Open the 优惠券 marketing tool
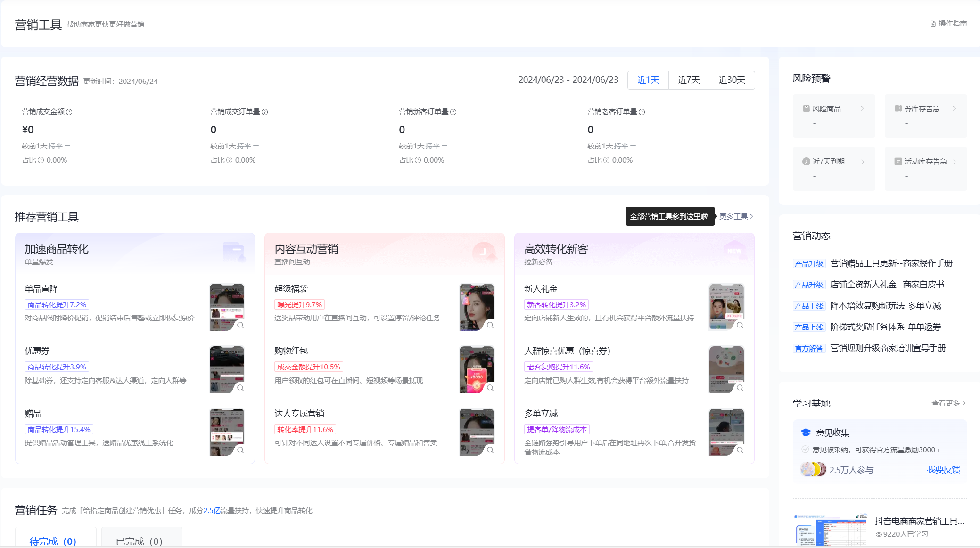Viewport: 980px width, 548px height. pos(37,351)
